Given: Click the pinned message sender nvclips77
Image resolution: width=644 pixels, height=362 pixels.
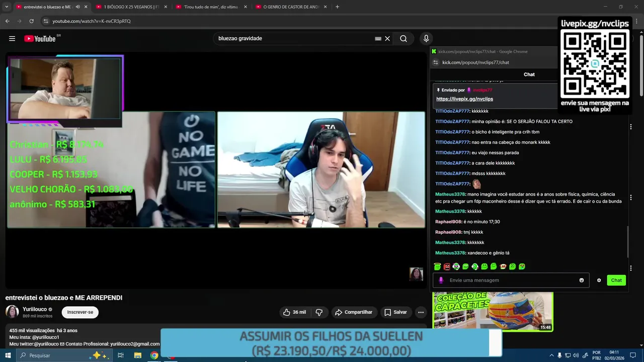Looking at the screenshot, I should coord(482,90).
